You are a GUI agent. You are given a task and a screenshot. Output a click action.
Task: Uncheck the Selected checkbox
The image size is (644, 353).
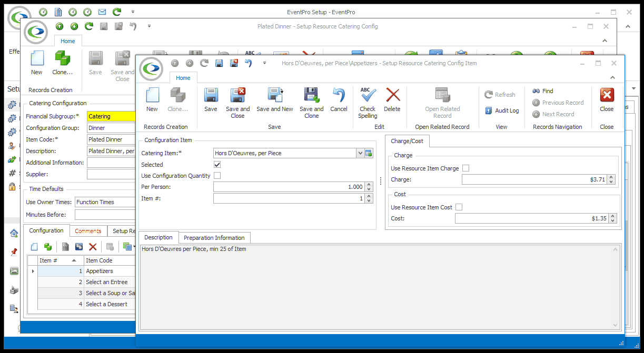point(217,165)
